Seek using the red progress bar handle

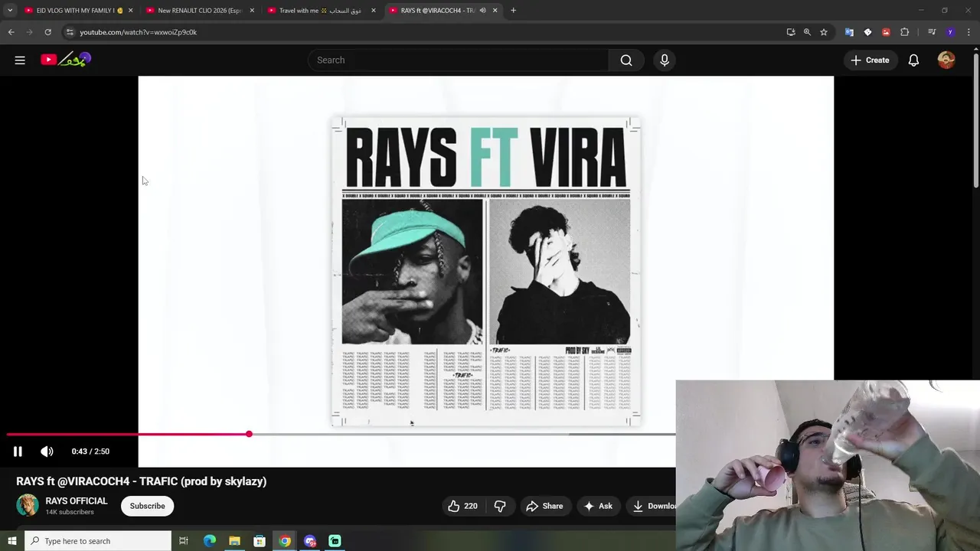tap(249, 434)
